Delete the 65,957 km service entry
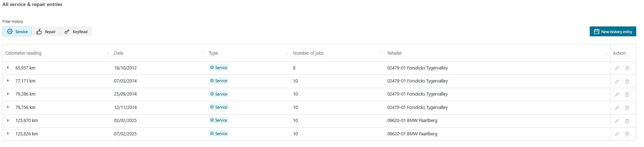 click(627, 68)
